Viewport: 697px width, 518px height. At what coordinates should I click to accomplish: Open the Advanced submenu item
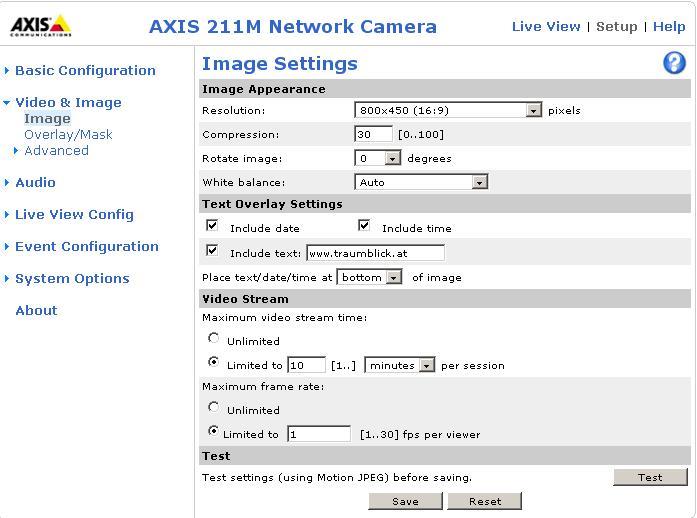(56, 150)
